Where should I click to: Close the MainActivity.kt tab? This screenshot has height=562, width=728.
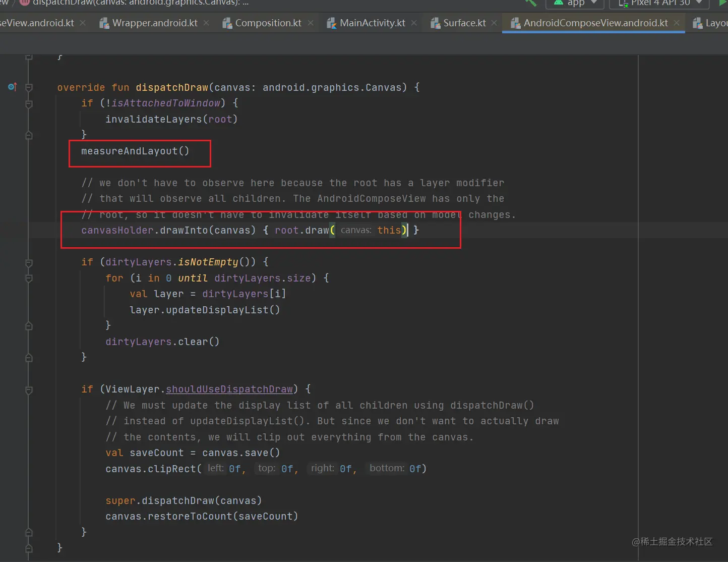414,23
